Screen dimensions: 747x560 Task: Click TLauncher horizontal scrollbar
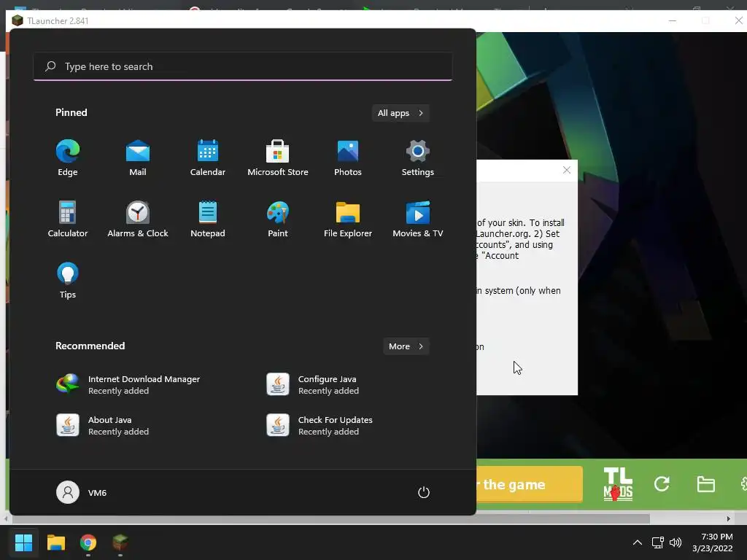click(x=330, y=518)
